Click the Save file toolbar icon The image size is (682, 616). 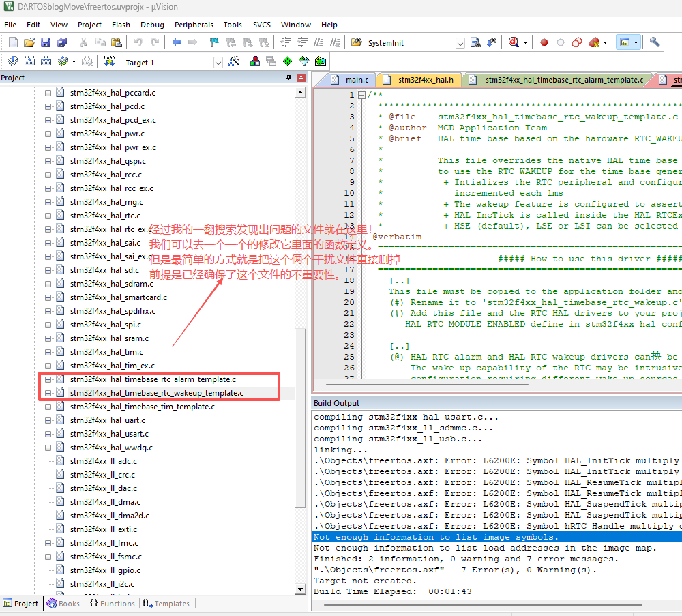pyautogui.click(x=44, y=42)
